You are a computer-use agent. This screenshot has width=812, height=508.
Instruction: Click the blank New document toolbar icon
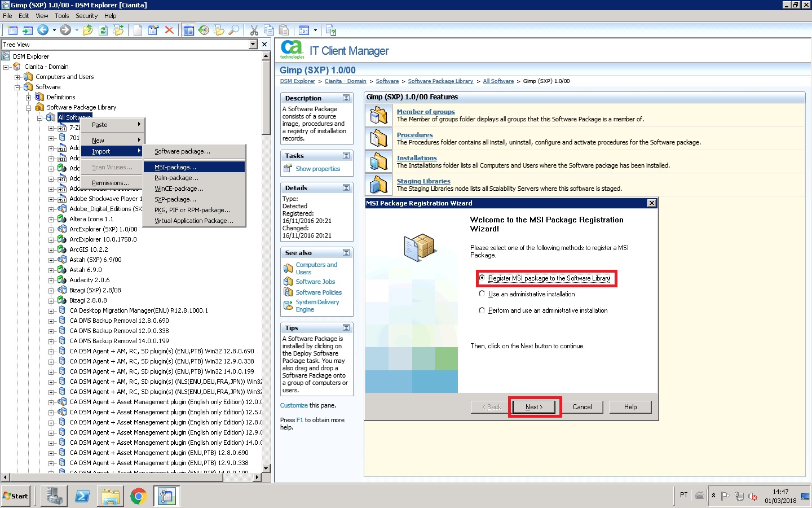[138, 30]
